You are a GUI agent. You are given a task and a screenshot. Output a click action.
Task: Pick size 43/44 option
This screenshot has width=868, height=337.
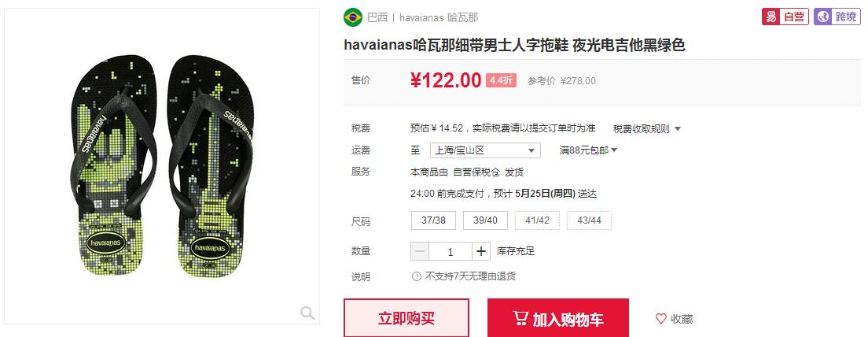(589, 220)
